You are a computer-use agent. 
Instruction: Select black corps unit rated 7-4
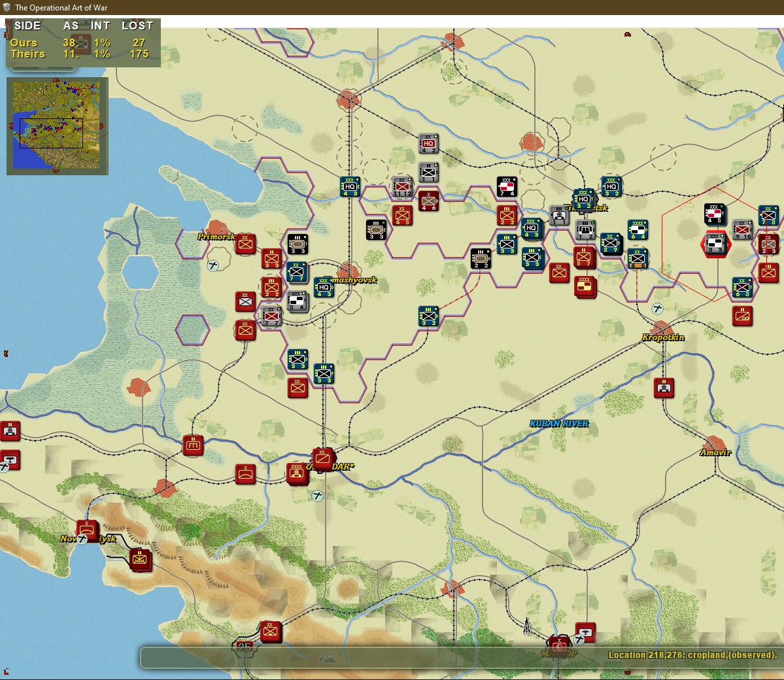(507, 186)
